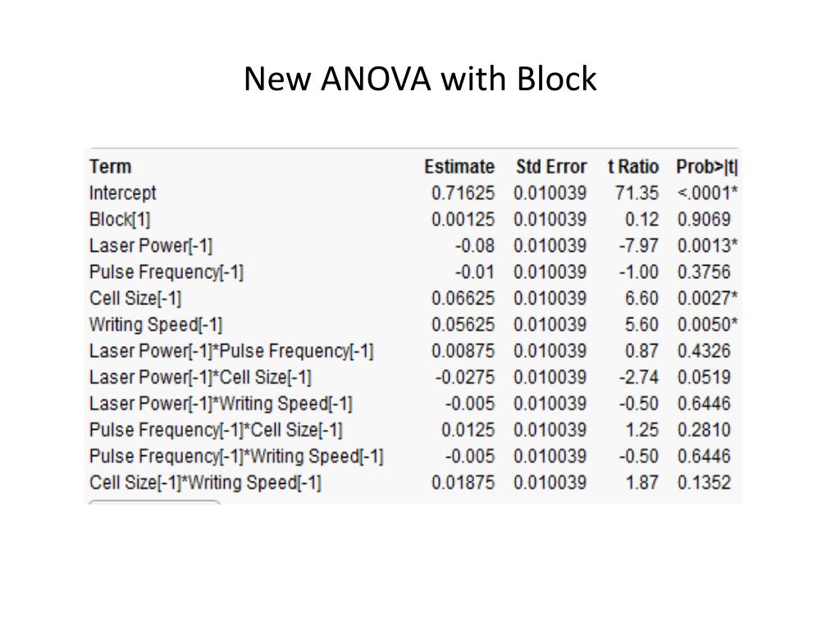Click the Estimate column header
Image resolution: width=840 pixels, height=630 pixels.
pos(459,167)
